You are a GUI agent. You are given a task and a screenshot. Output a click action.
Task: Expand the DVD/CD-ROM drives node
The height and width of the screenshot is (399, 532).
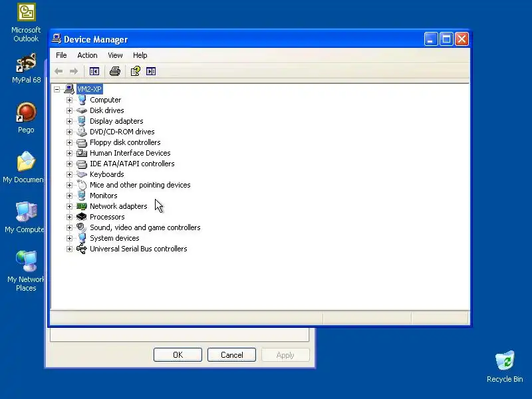70,132
